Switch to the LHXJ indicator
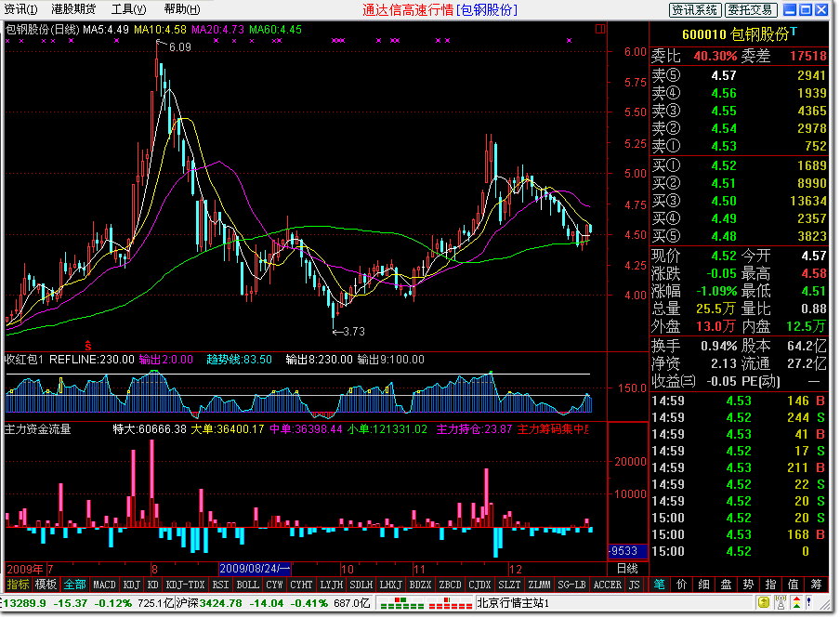This screenshot has width=840, height=618. pos(390,585)
